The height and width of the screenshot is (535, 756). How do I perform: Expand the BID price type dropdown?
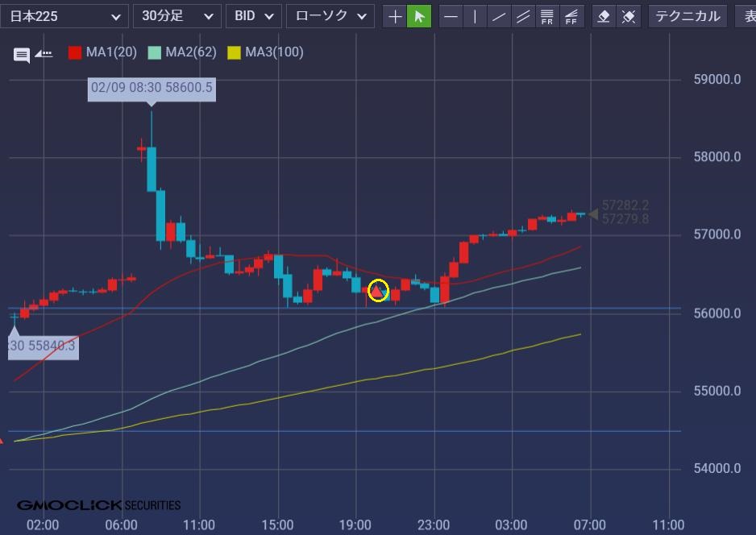pyautogui.click(x=254, y=16)
